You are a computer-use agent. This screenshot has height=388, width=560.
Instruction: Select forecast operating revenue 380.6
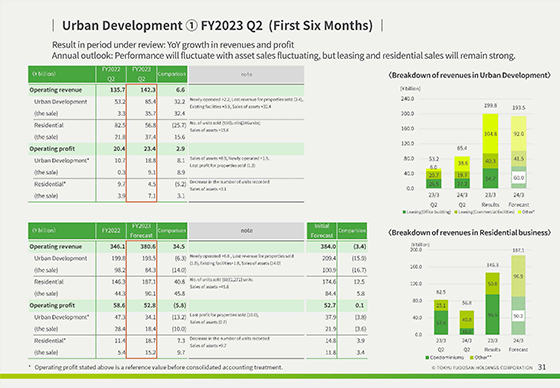pyautogui.click(x=148, y=247)
